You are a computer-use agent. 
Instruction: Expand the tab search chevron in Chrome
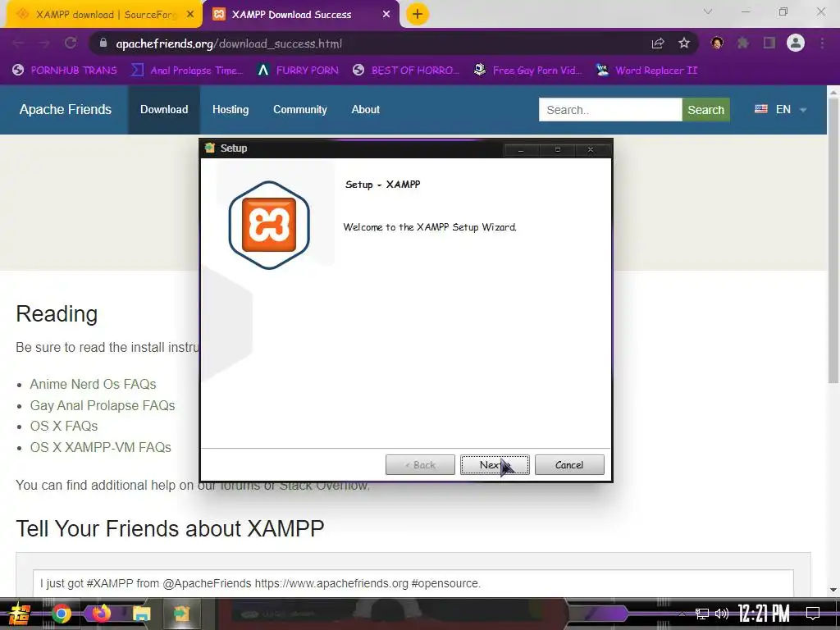pos(708,11)
